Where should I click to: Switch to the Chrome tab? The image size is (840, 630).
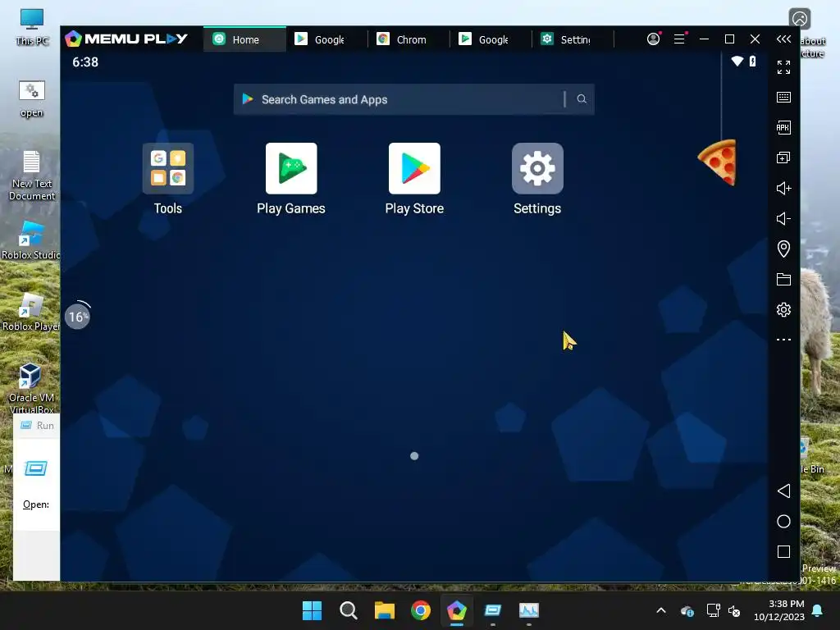(409, 39)
